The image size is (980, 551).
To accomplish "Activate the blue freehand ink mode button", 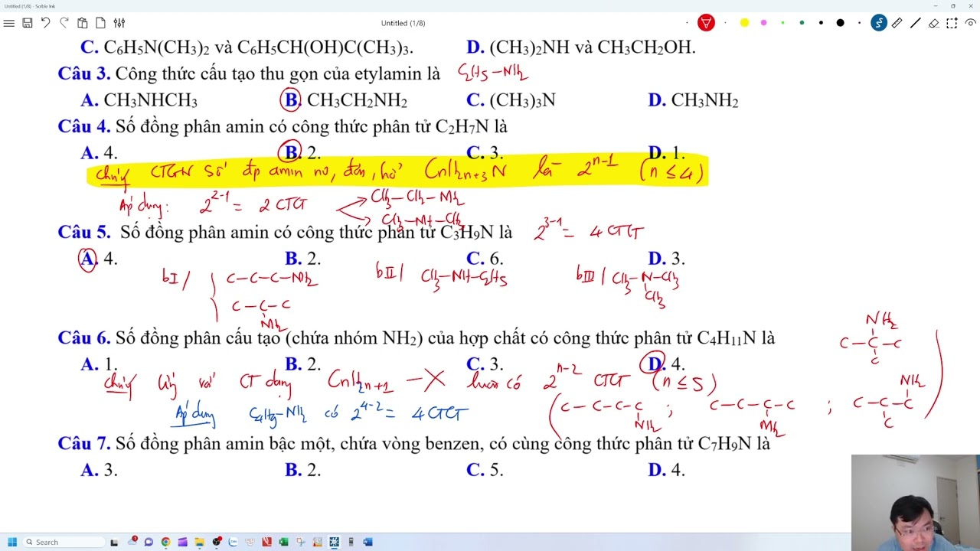I will [878, 23].
